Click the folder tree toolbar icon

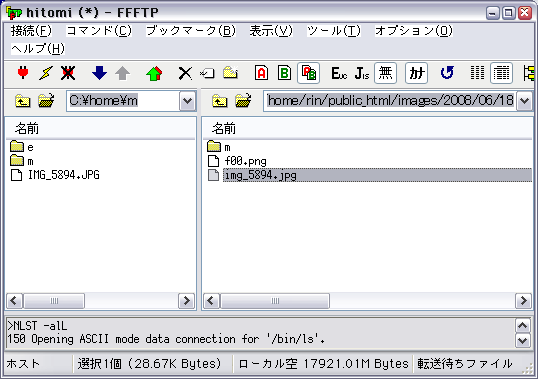point(529,73)
